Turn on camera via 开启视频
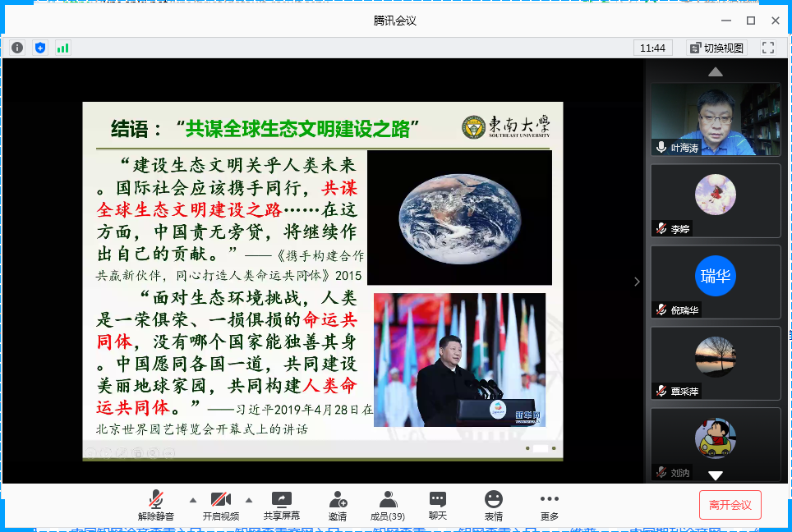 [220, 505]
